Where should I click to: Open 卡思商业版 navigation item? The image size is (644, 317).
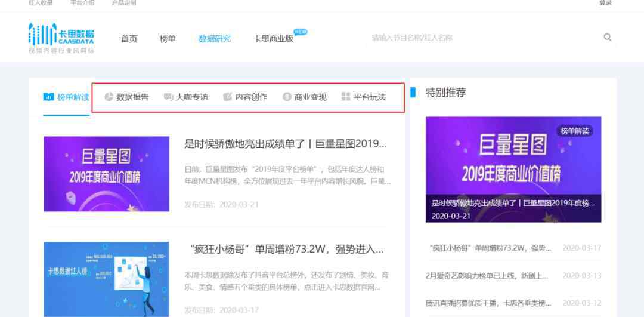point(273,39)
